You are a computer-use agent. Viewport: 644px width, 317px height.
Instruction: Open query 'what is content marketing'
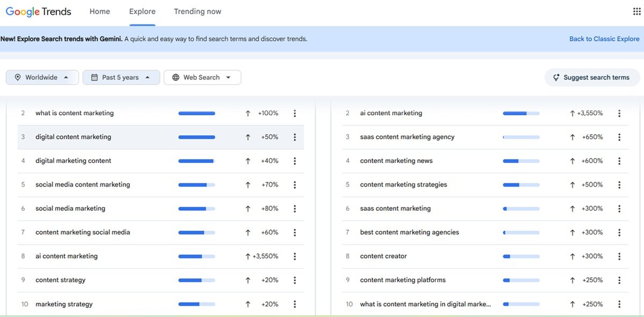[x=75, y=113]
